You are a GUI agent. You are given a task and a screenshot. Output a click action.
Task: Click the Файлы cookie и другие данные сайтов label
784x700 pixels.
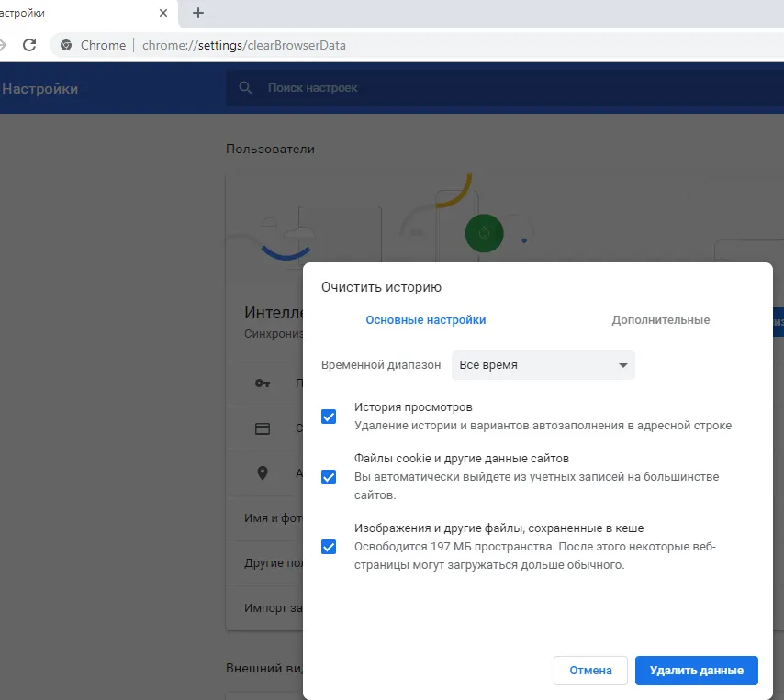(462, 458)
